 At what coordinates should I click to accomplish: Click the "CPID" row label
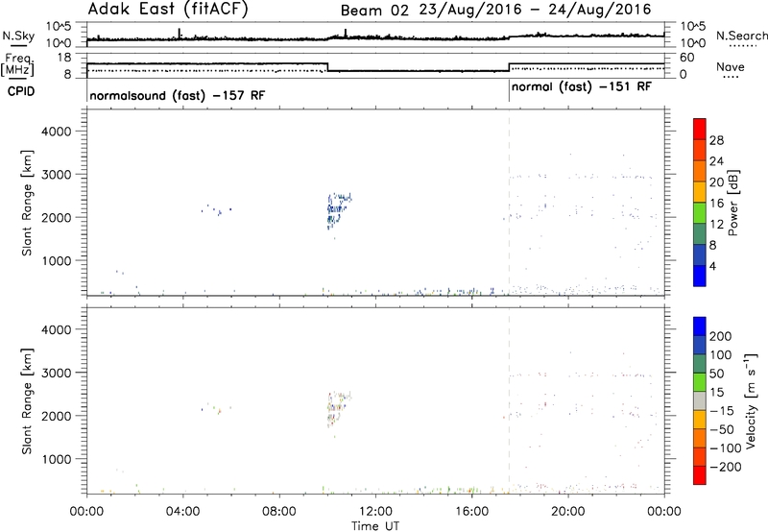tap(21, 91)
